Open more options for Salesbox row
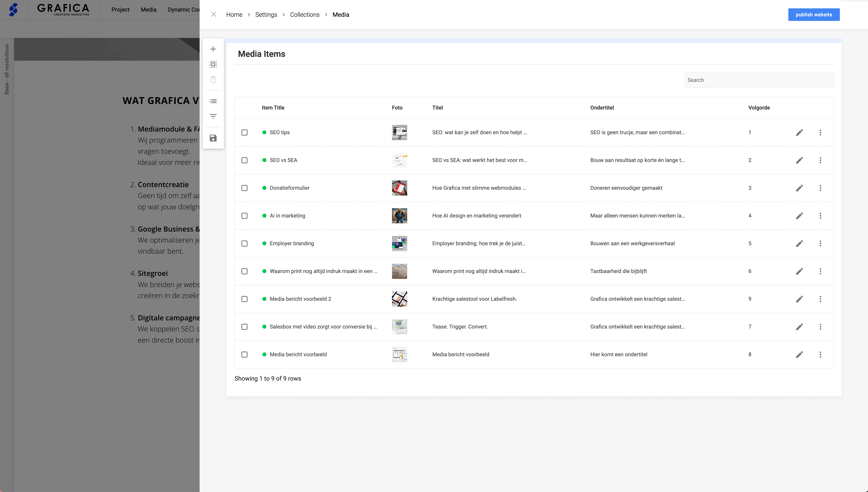This screenshot has width=868, height=492. coord(820,327)
